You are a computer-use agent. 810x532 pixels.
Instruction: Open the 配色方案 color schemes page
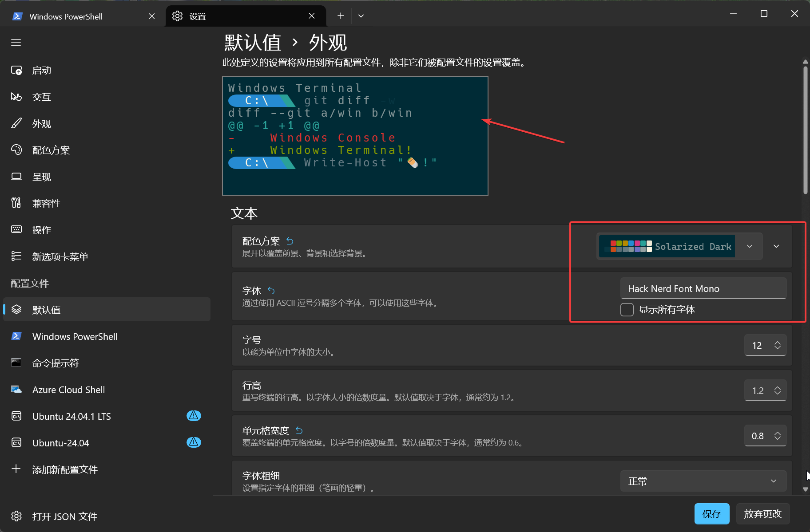51,150
